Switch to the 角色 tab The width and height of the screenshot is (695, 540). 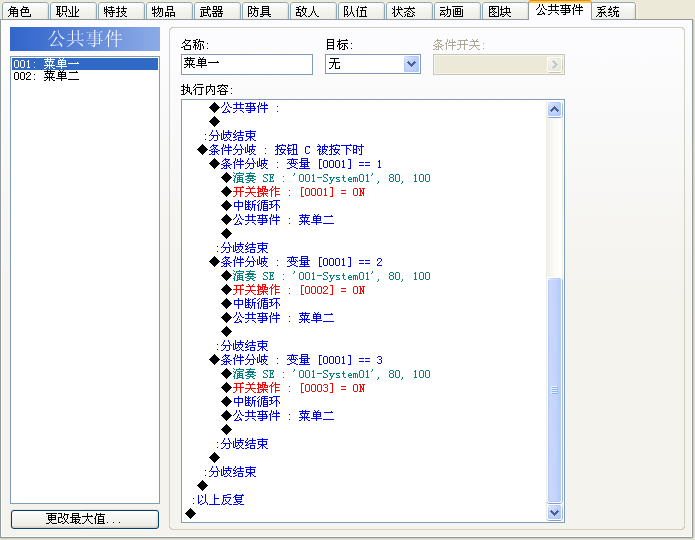pyautogui.click(x=25, y=11)
